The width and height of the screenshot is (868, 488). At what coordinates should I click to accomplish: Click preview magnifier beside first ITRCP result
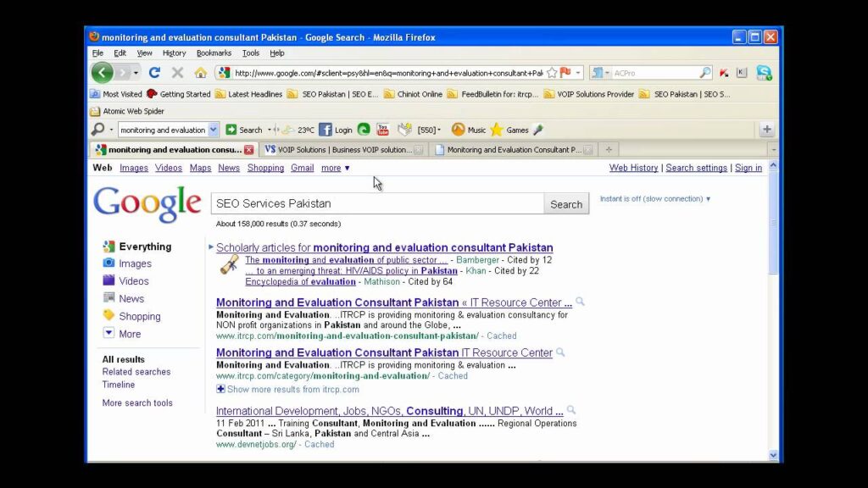click(x=580, y=302)
